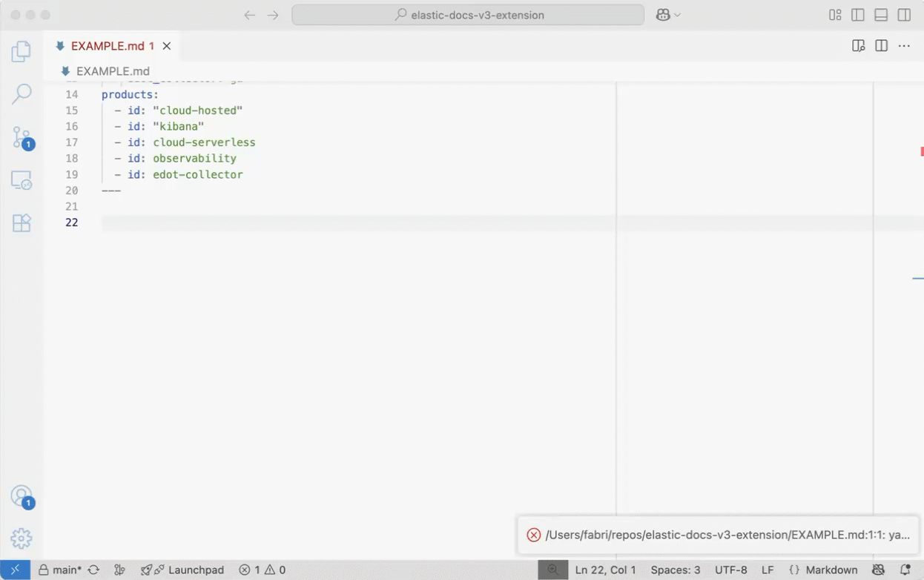Open the Accounts icon in activity bar
The image size is (924, 580).
click(x=21, y=496)
